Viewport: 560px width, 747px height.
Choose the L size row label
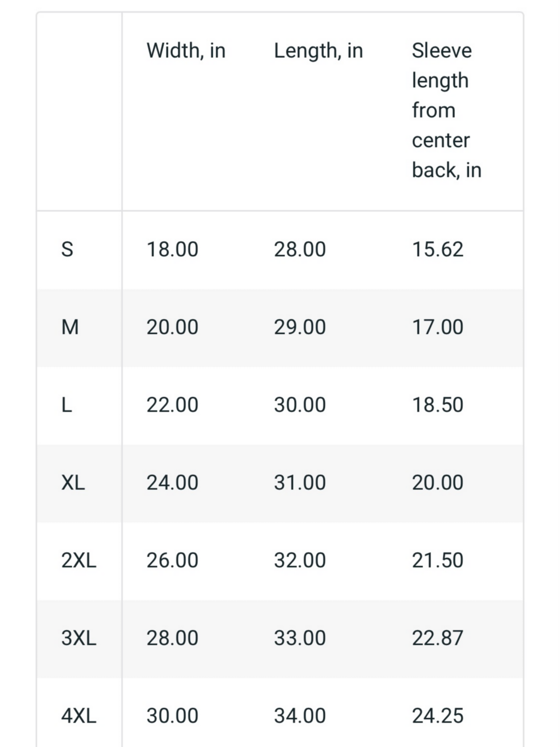67,405
